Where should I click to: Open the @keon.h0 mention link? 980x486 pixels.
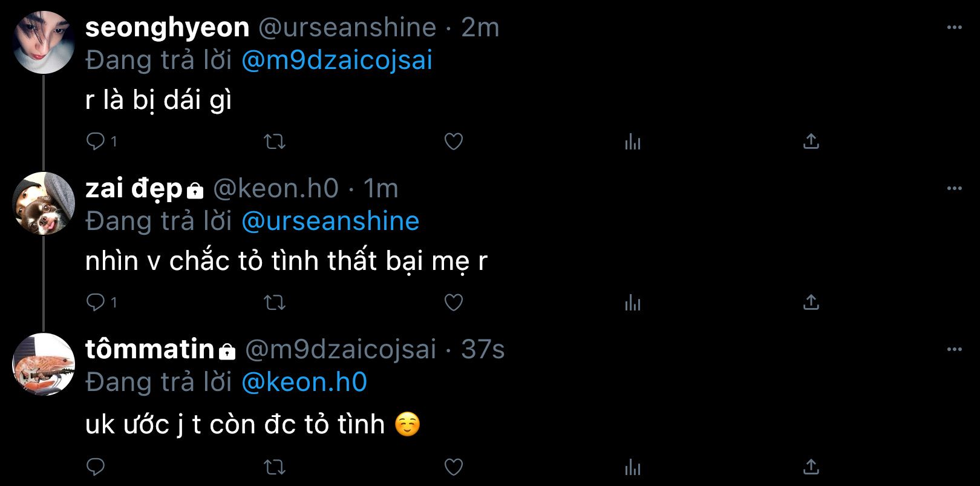coord(304,383)
